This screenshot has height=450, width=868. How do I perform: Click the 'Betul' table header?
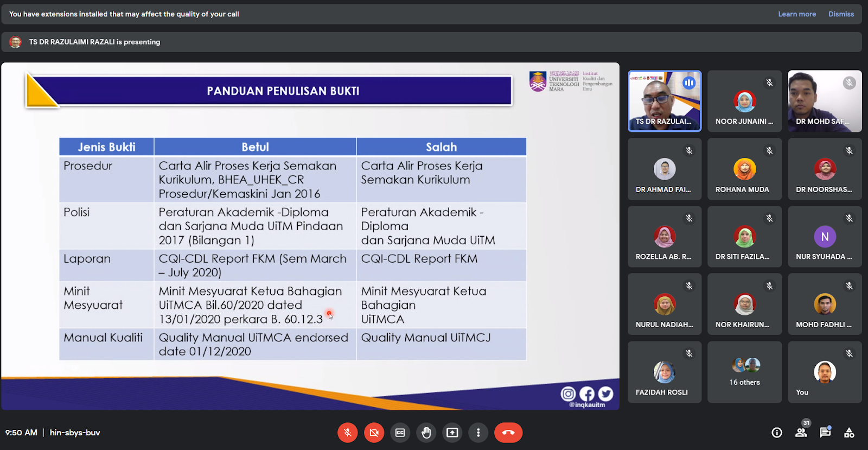click(255, 147)
